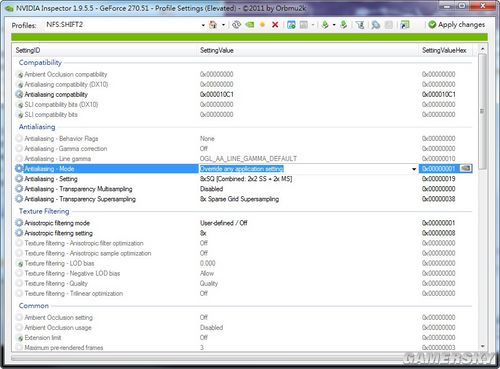
Task: Click the Apply changes button
Action: [x=457, y=25]
